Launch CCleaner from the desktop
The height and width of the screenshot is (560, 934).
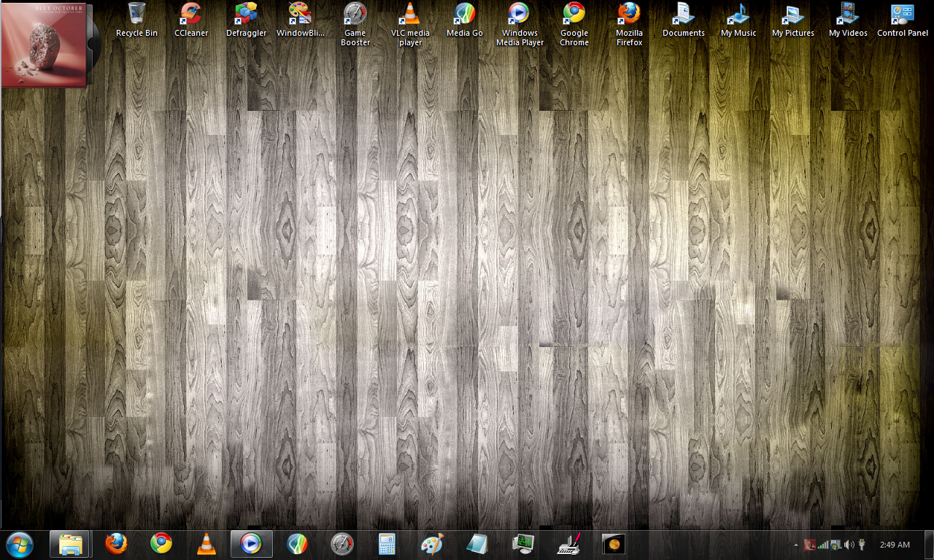pos(191,20)
